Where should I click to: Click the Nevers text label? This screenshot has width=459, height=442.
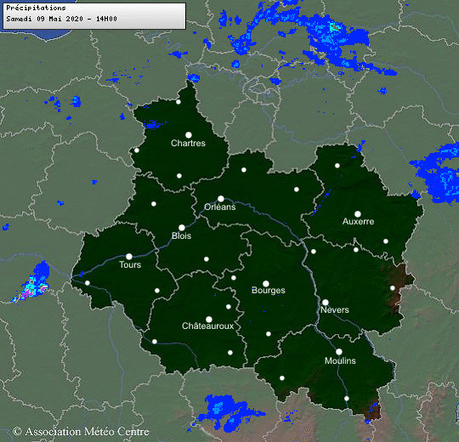click(335, 310)
